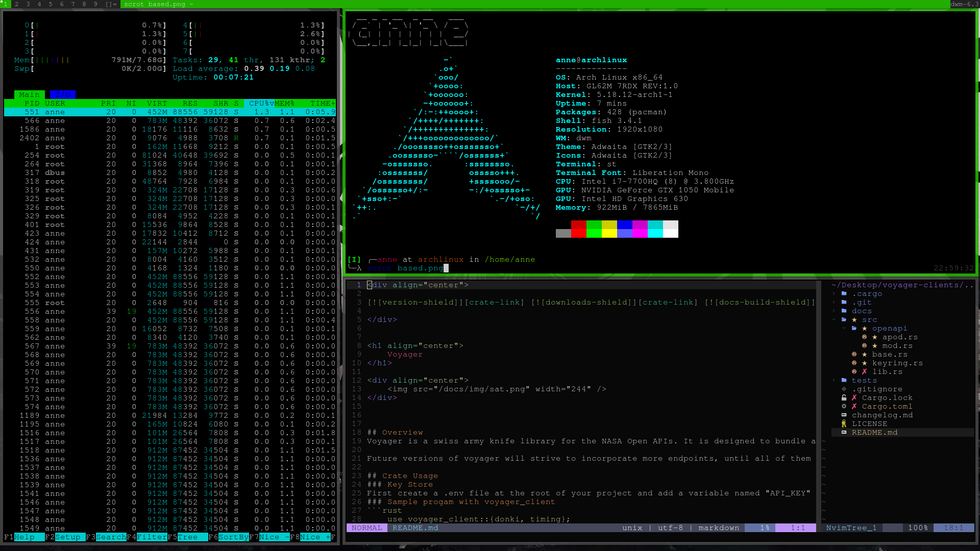Expand the docs folder arrow
The image size is (980, 551).
834,311
